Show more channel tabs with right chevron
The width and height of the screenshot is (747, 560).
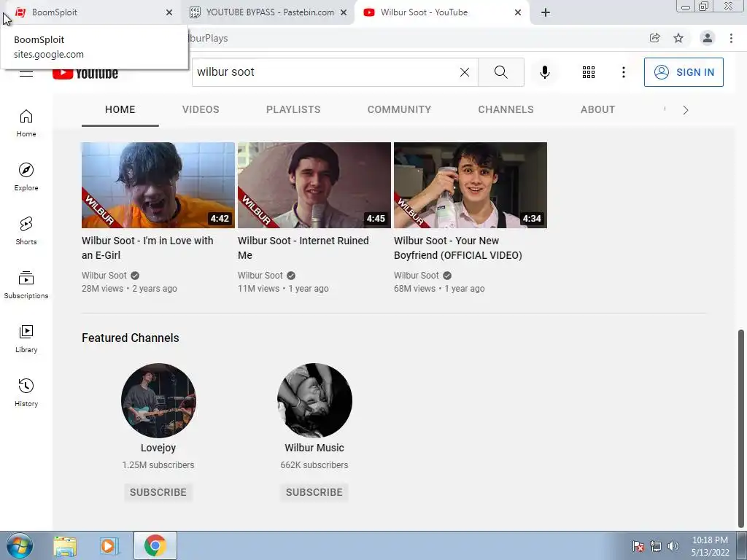pyautogui.click(x=686, y=110)
